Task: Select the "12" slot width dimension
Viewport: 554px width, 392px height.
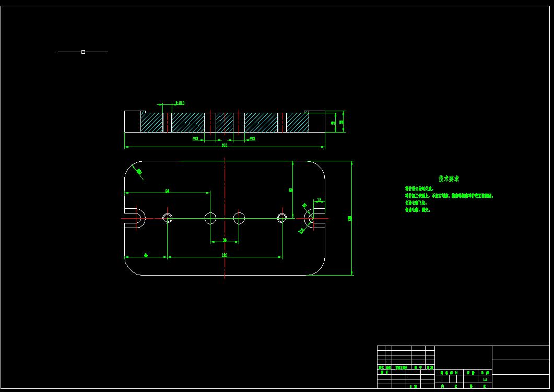Action: pyautogui.click(x=320, y=200)
